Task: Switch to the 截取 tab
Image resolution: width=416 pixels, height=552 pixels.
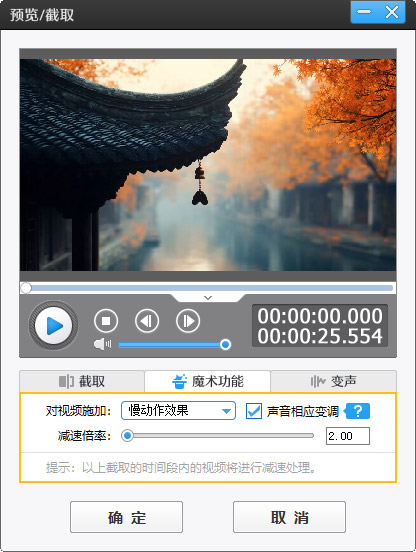Action: pyautogui.click(x=82, y=381)
